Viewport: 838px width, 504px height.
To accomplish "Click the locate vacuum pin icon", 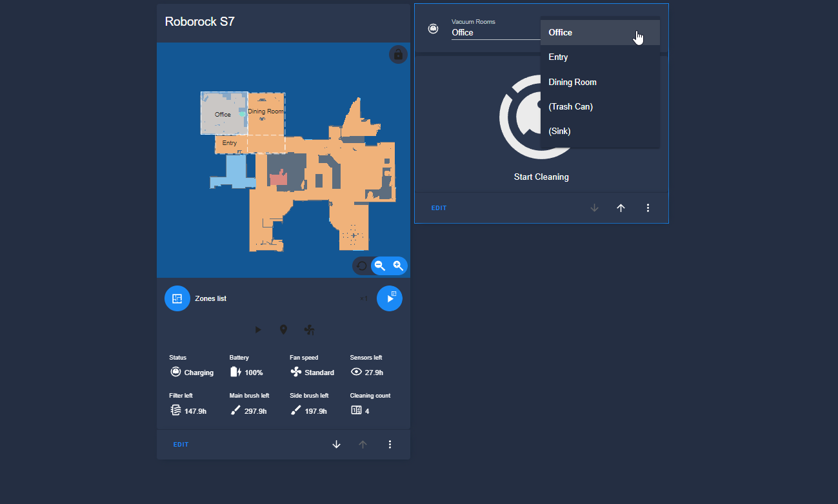I will [283, 330].
